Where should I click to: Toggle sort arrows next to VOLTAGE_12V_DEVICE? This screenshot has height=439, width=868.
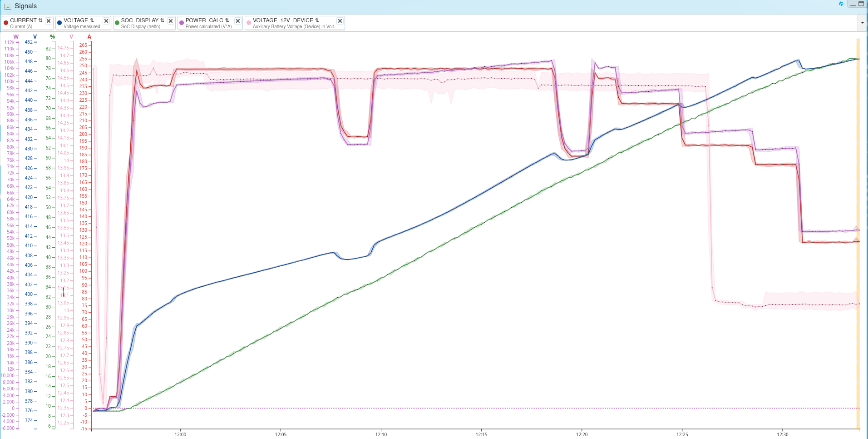(x=317, y=20)
